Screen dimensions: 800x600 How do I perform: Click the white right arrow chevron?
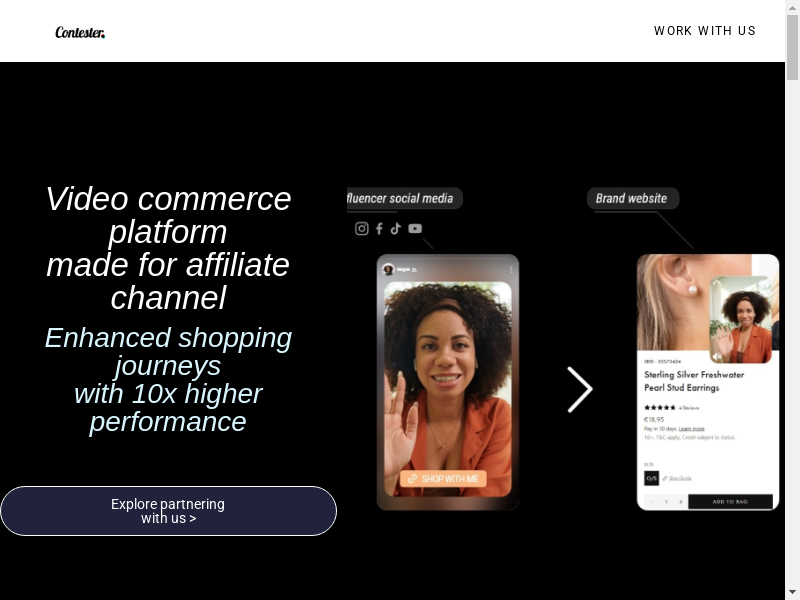point(580,389)
